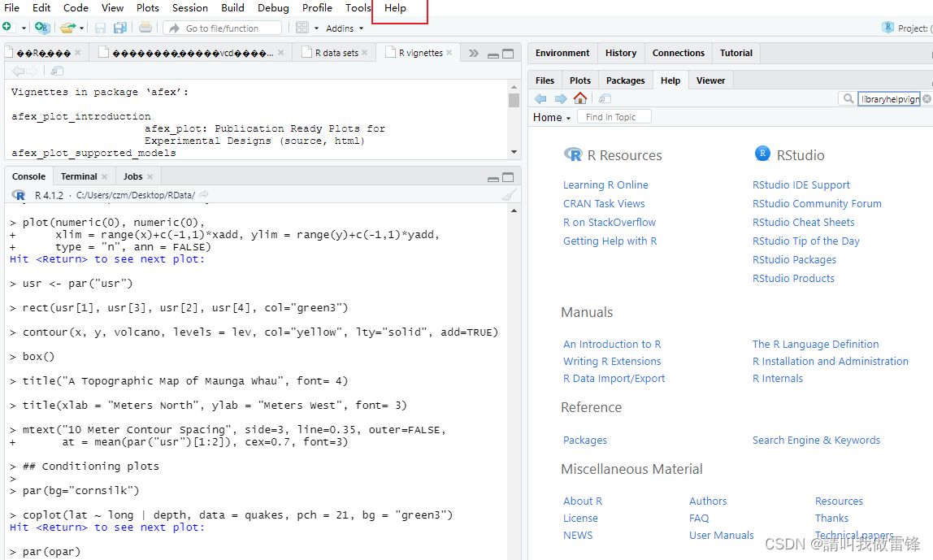The width and height of the screenshot is (933, 560).
Task: Open An Introduction to R manual
Action: [x=612, y=344]
